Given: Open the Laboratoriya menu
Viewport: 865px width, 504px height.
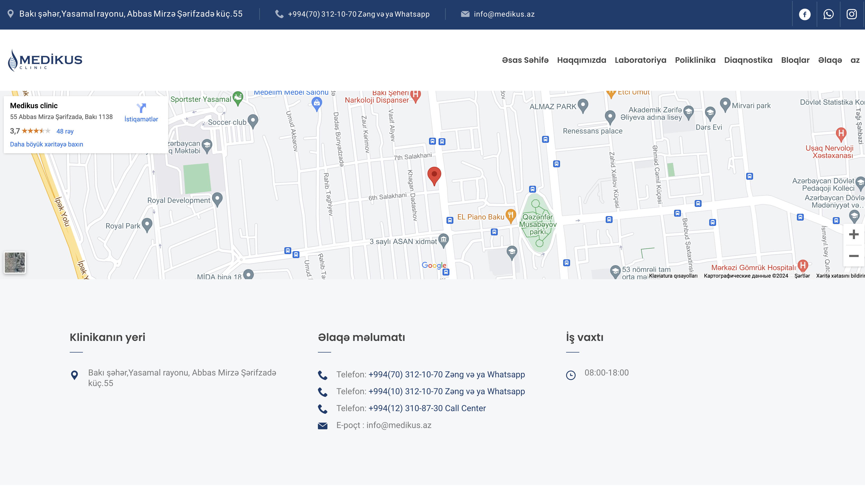Looking at the screenshot, I should tap(640, 60).
